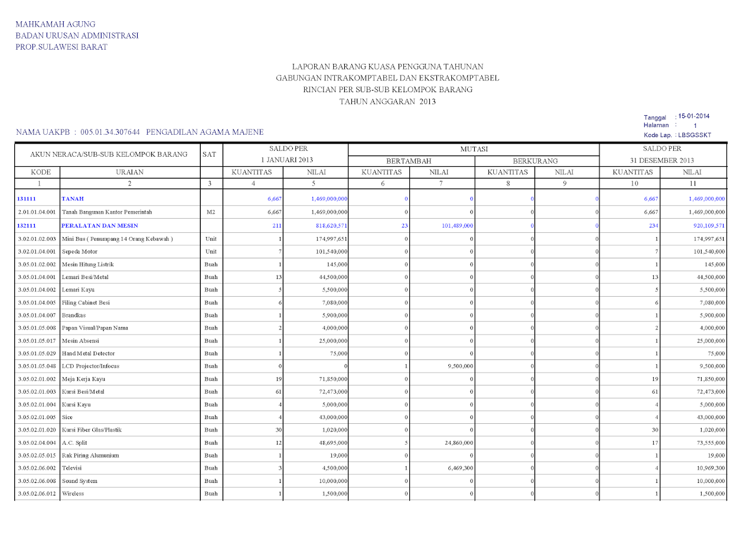Screen dimensions: 756x535
Task: Select "Kursi Kayu" row description
Action: click(x=76, y=405)
